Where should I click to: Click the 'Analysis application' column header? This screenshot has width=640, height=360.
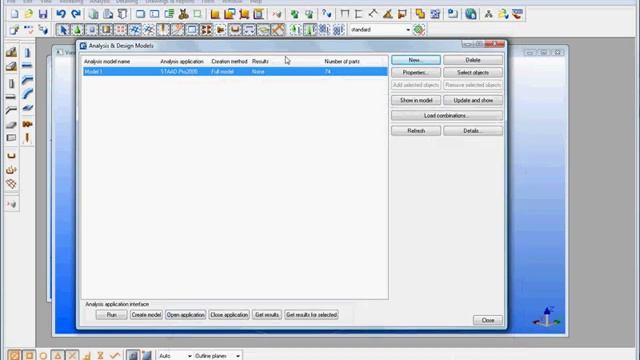pos(182,61)
